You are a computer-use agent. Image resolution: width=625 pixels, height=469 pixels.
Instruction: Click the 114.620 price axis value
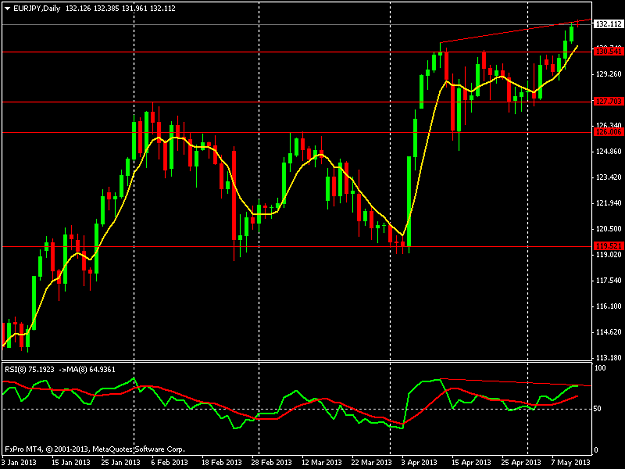pyautogui.click(x=609, y=332)
